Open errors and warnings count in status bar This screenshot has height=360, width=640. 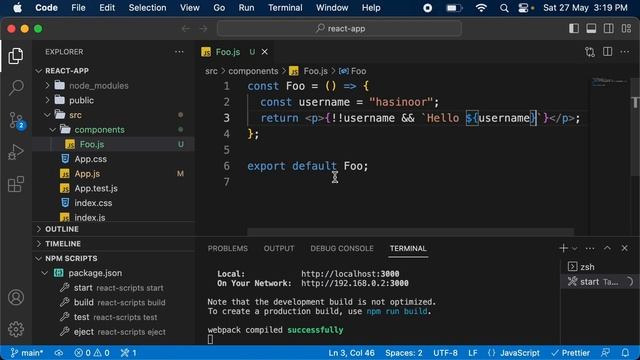pos(92,353)
